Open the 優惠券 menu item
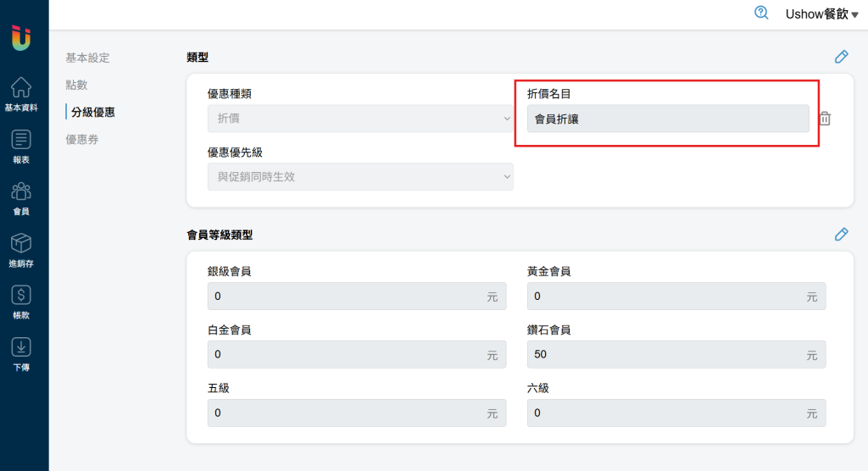Screen dimensions: 868x471 82,140
